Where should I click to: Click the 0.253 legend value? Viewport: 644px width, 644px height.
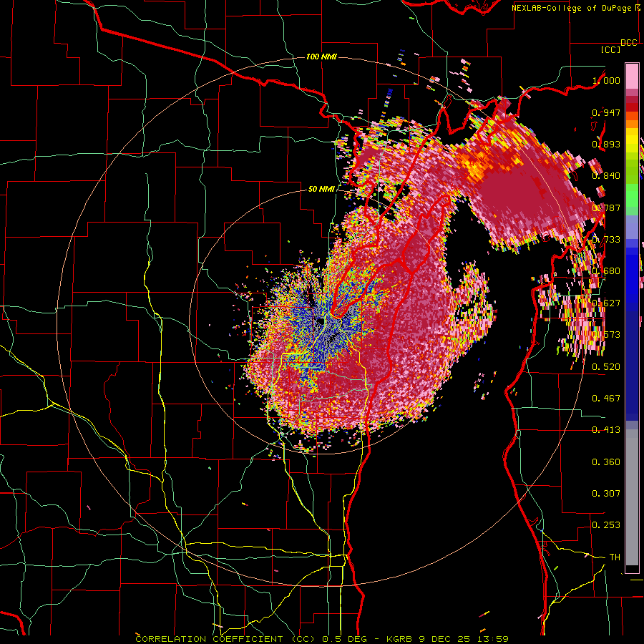[606, 525]
